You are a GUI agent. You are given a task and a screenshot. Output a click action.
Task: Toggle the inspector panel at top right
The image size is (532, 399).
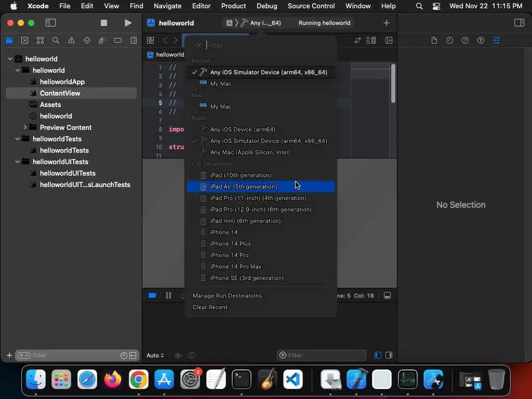pos(519,23)
